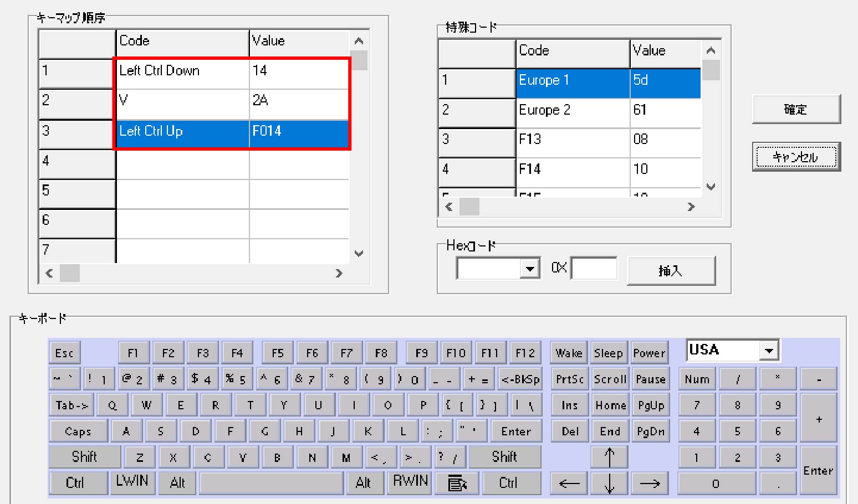Click the Scroll lock key
Screen dimensions: 858x504
609,379
